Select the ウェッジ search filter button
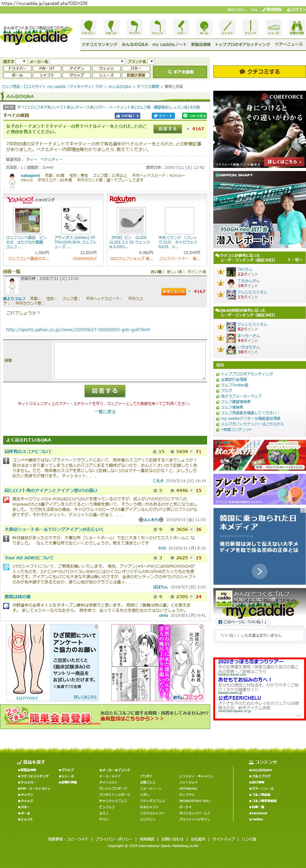This screenshot has width=306, height=868. point(106,69)
